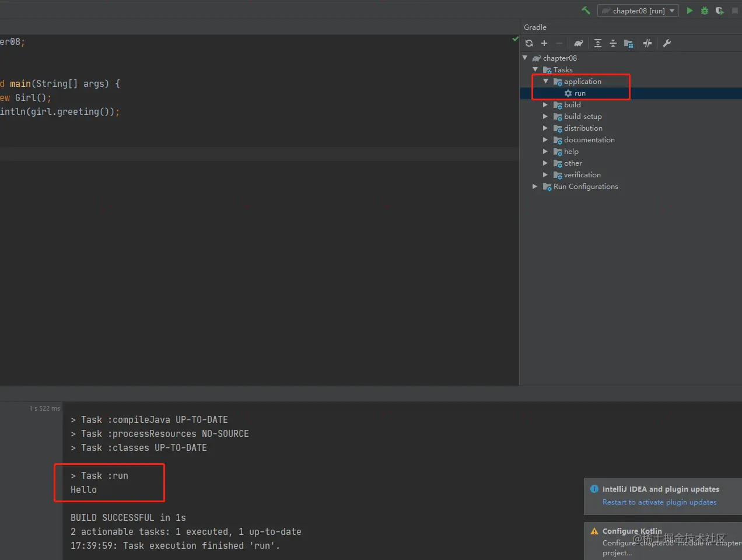Expand the verification task group

[545, 175]
